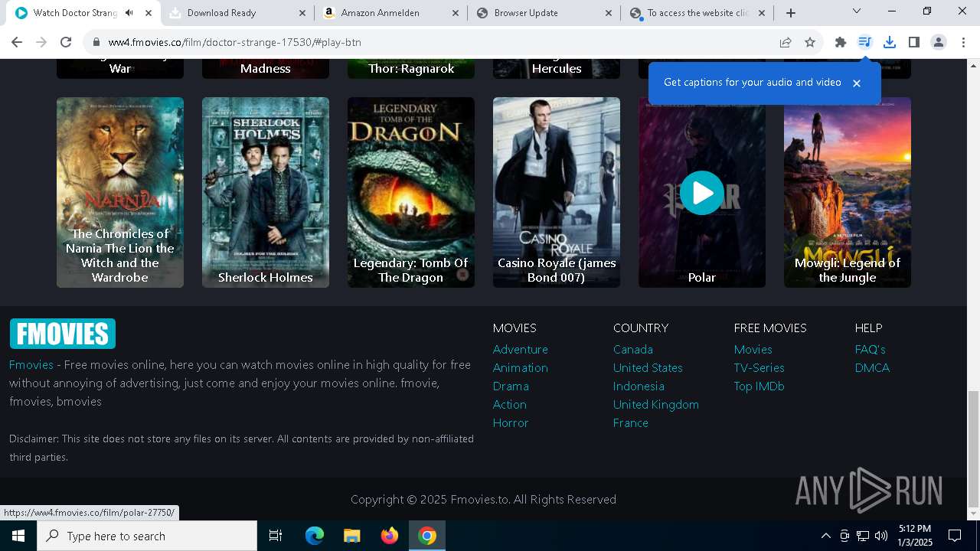The width and height of the screenshot is (980, 551).
Task: Open the Thor: Ragnarok movie card
Action: click(411, 68)
